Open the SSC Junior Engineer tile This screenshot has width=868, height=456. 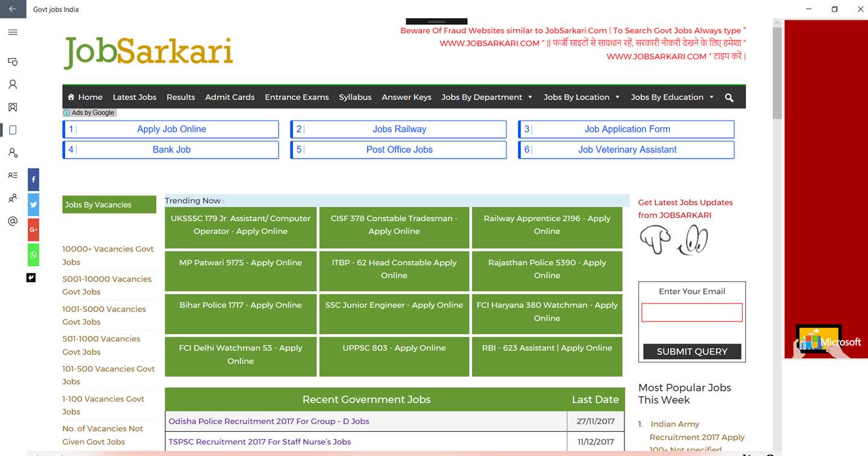[394, 314]
